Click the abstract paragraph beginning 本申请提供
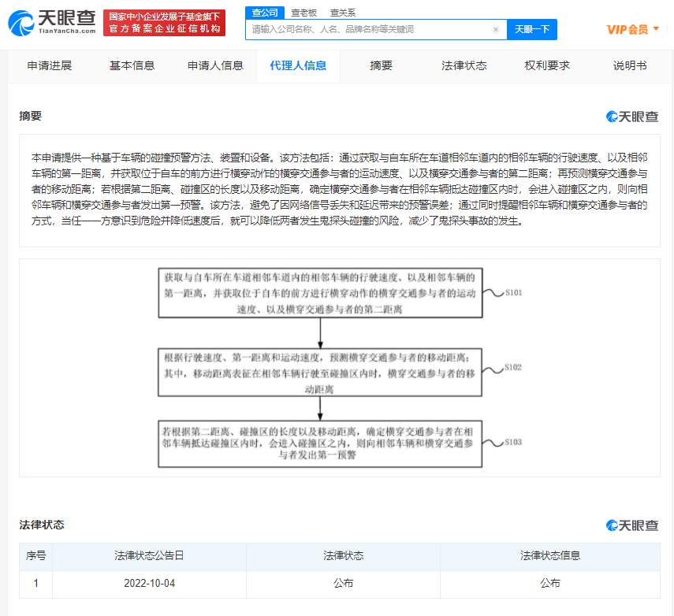Viewport: 674px width, 616px height. pyautogui.click(x=339, y=189)
